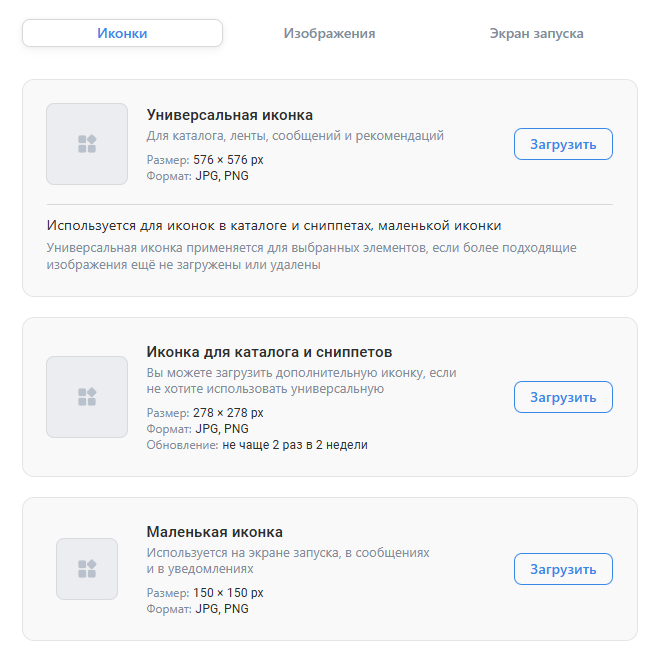
Task: Click the Обновление frequency note
Action: 257,445
